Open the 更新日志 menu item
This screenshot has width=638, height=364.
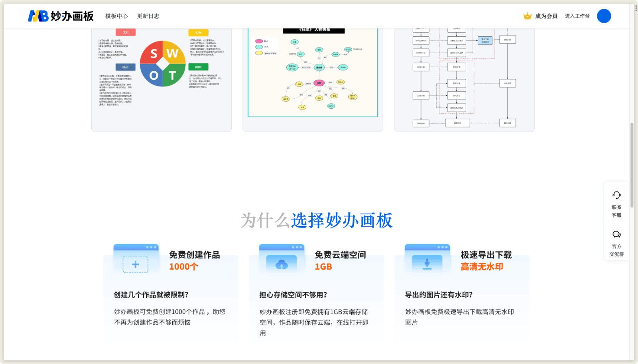pyautogui.click(x=148, y=16)
